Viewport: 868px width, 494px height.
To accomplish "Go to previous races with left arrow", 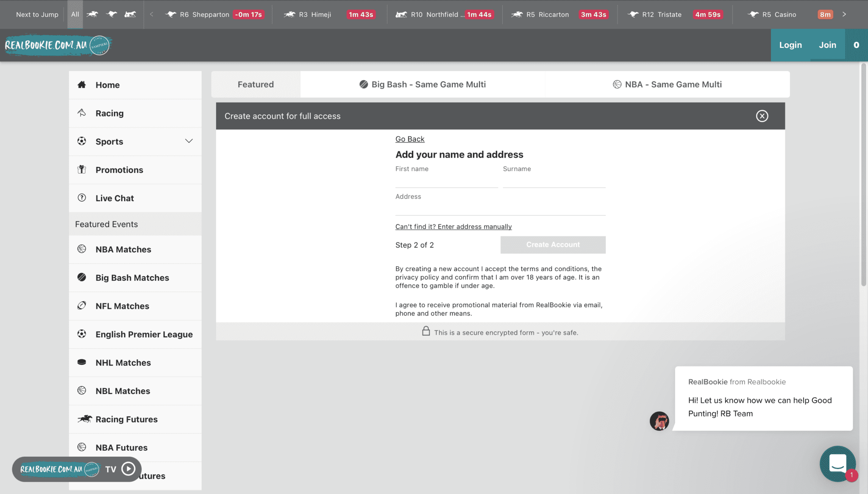I will [x=151, y=14].
